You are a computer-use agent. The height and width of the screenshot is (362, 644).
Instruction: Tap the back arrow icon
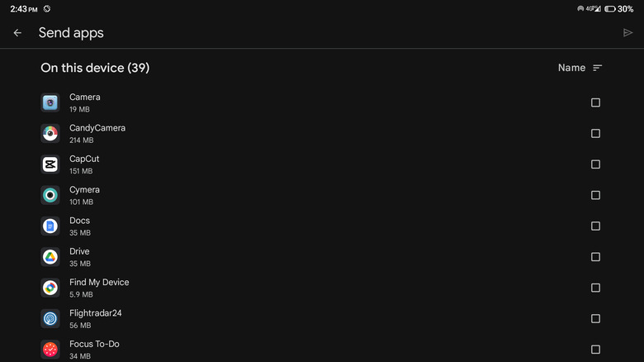pos(17,33)
